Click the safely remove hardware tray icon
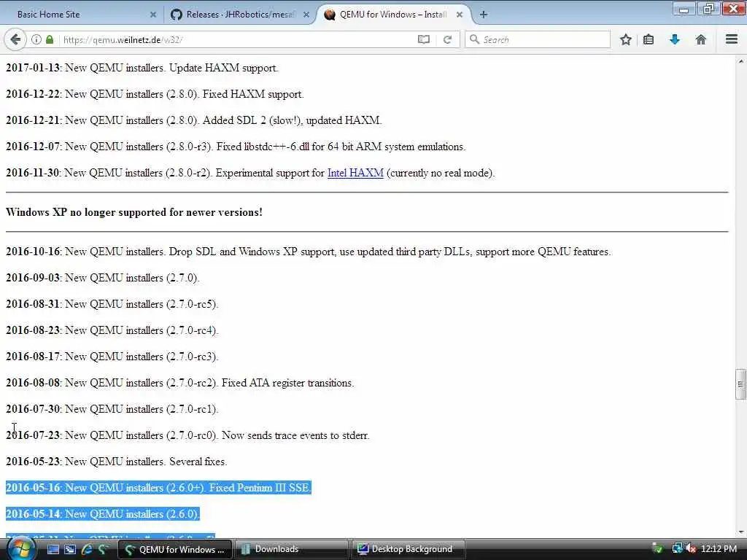This screenshot has width=747, height=560. click(657, 548)
